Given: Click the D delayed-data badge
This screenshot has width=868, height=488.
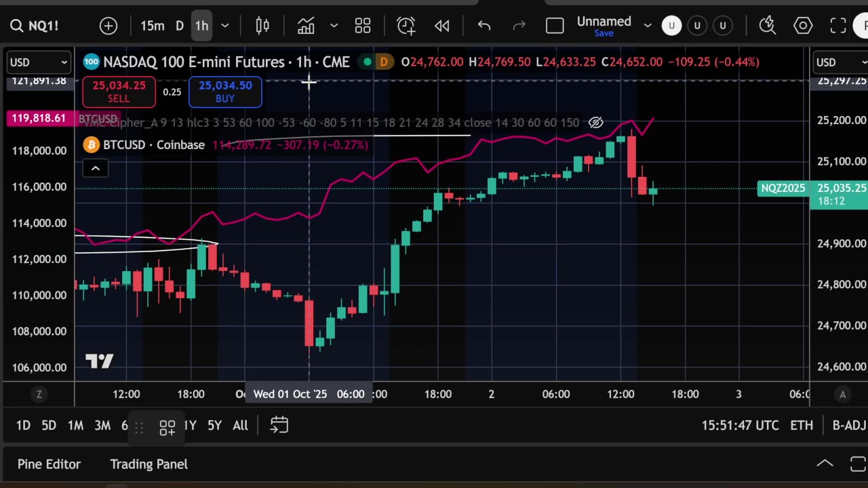Looking at the screenshot, I should pyautogui.click(x=384, y=62).
